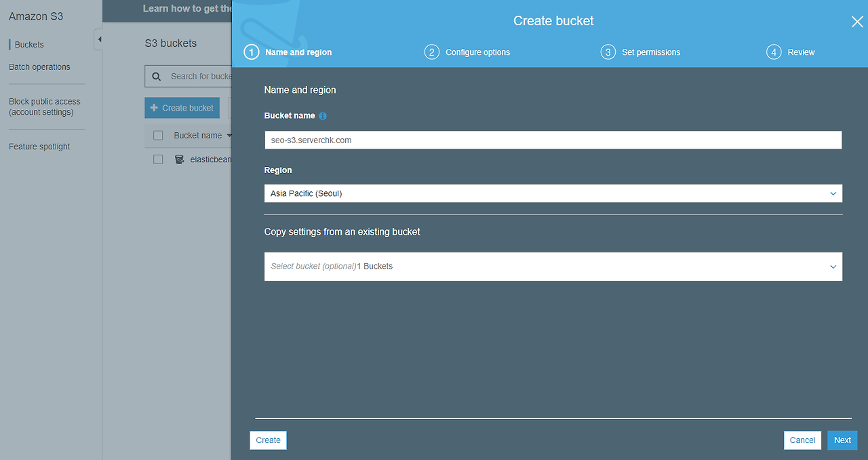Click the elasticbean bucket icon
Image resolution: width=868 pixels, height=460 pixels.
[180, 159]
